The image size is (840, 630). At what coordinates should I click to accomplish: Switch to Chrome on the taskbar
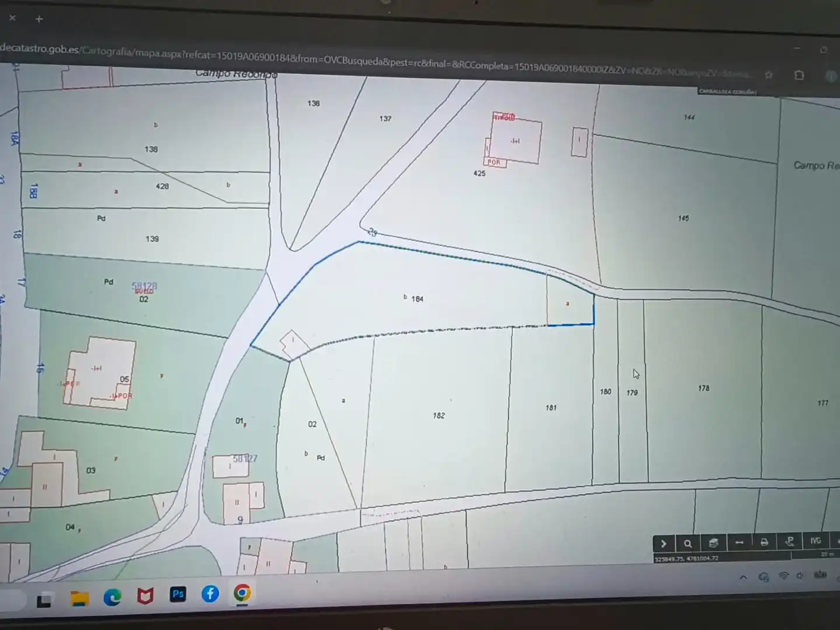click(x=242, y=593)
